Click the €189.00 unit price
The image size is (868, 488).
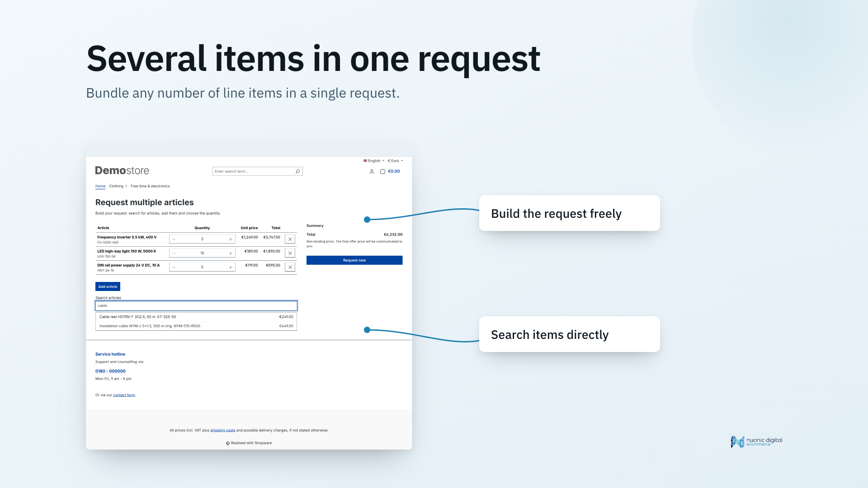pos(251,251)
